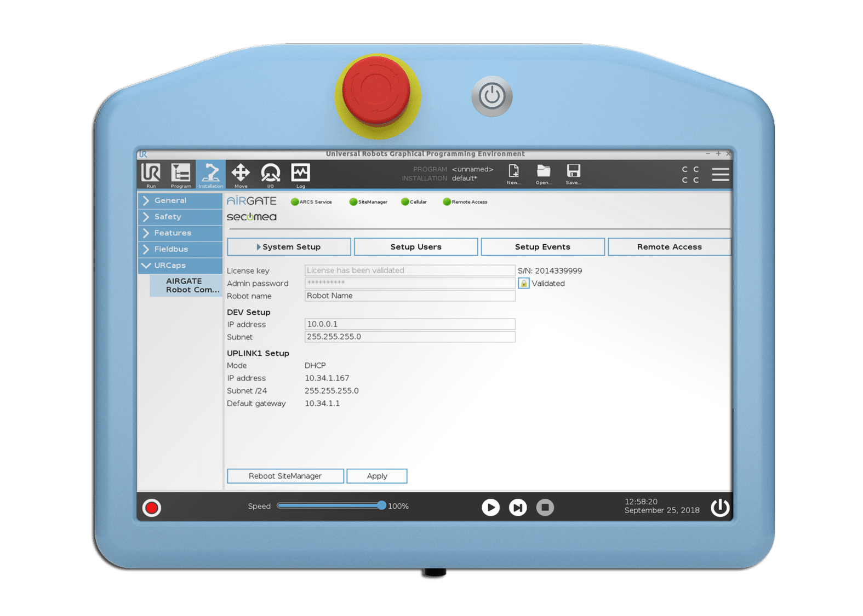Switch to Setup Events tab

coord(542,247)
